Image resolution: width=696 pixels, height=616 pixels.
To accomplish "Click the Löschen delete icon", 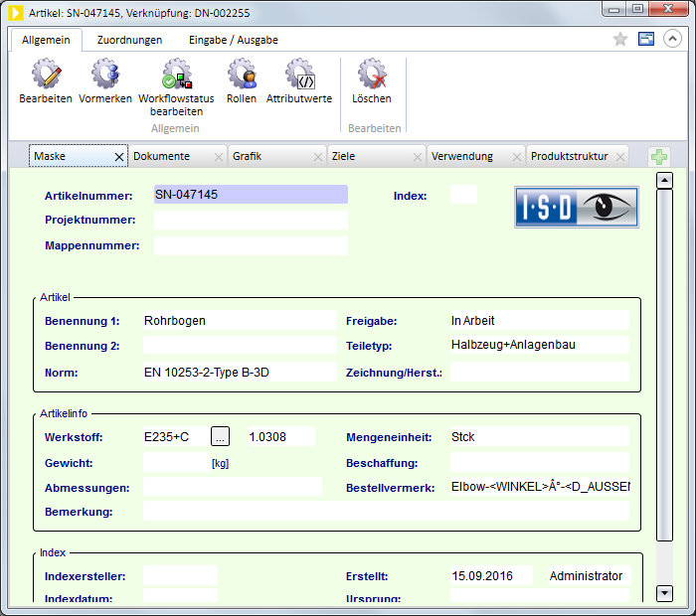I will tap(372, 74).
